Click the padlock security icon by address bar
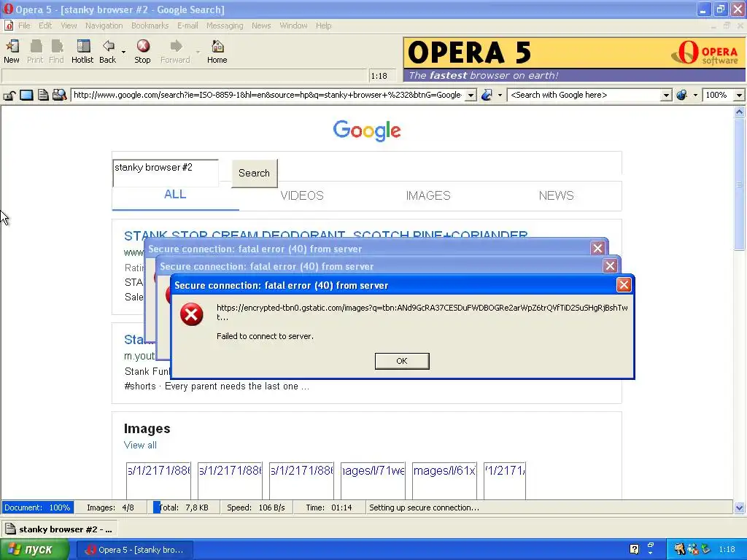This screenshot has width=747, height=560. click(9, 96)
